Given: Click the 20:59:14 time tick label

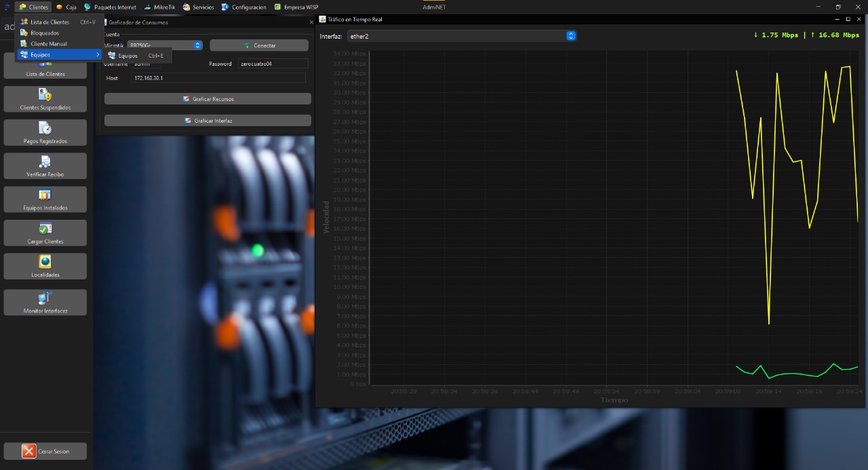Looking at the screenshot, I should coord(768,391).
